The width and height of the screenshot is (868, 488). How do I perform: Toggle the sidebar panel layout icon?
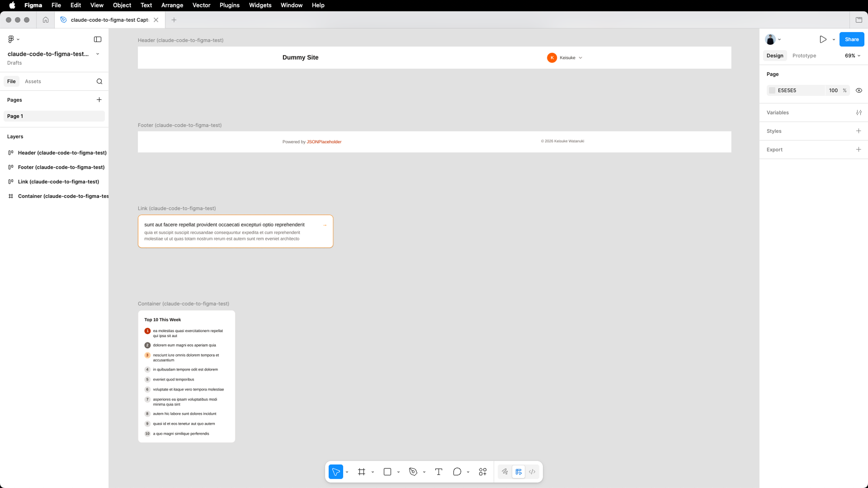[98, 39]
